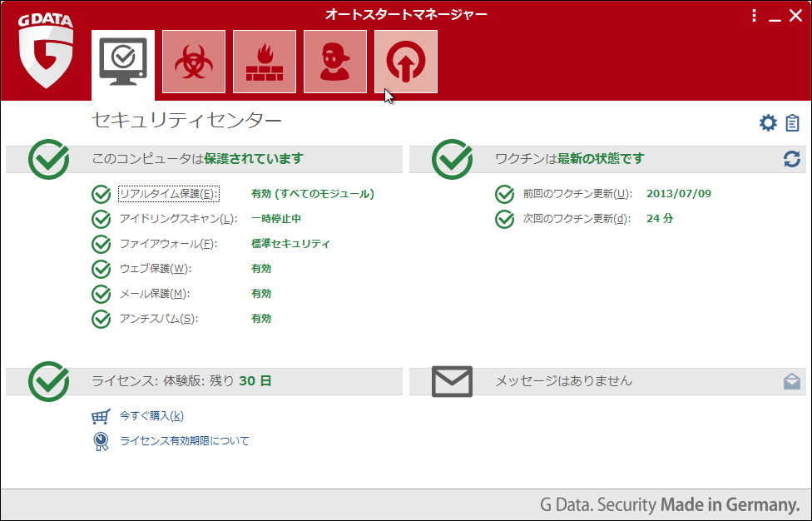812x521 pixels.
Task: Open the three-dot menu in title bar
Action: 754,16
